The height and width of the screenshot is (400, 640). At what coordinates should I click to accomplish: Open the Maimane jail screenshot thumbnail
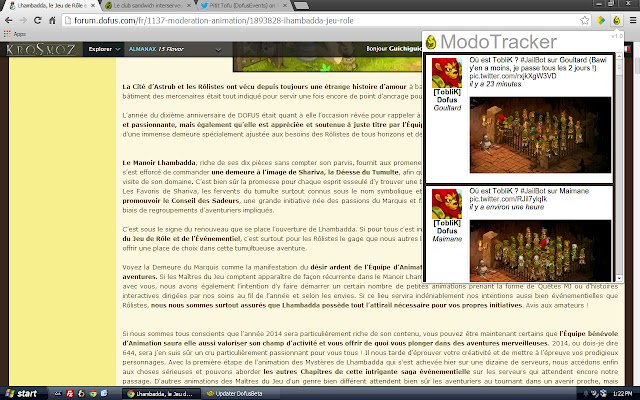point(540,251)
